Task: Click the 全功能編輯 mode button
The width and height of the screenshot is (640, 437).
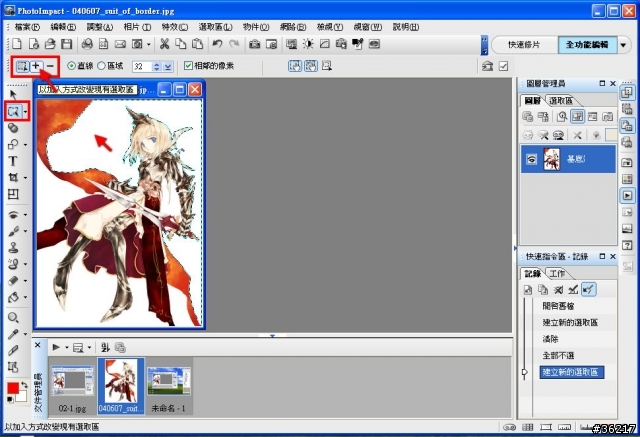Action: pyautogui.click(x=587, y=45)
